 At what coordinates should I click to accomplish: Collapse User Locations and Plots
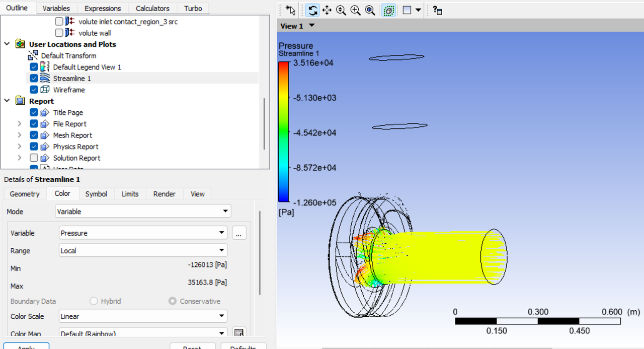point(7,44)
